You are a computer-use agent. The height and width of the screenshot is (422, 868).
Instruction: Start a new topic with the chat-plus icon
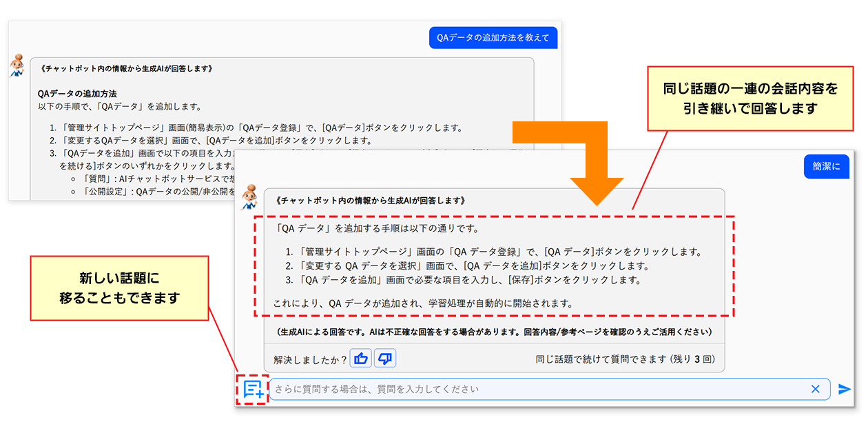point(253,390)
